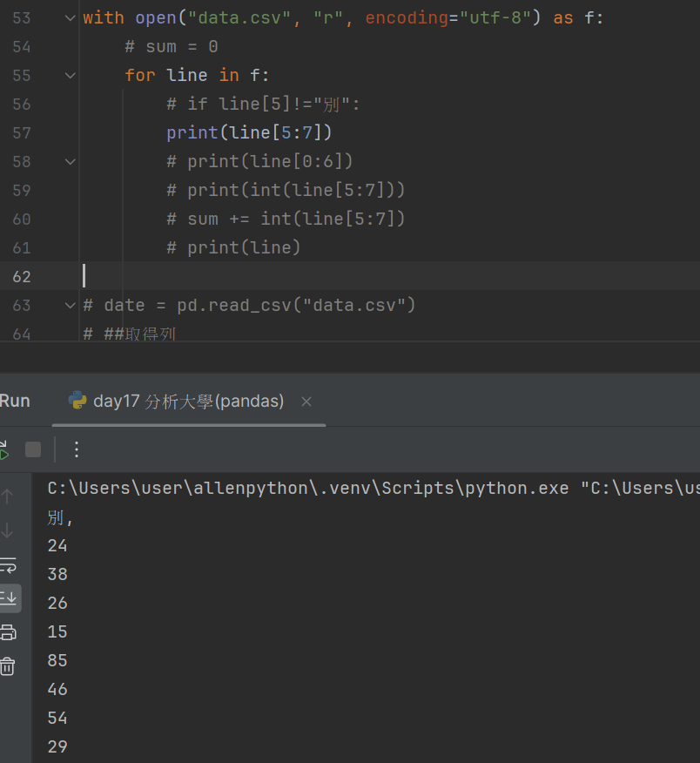Jump up the stack trace arrow

coord(8,496)
